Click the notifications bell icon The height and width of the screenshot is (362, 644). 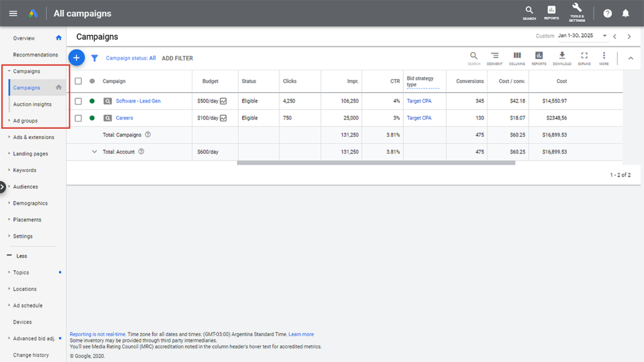626,13
